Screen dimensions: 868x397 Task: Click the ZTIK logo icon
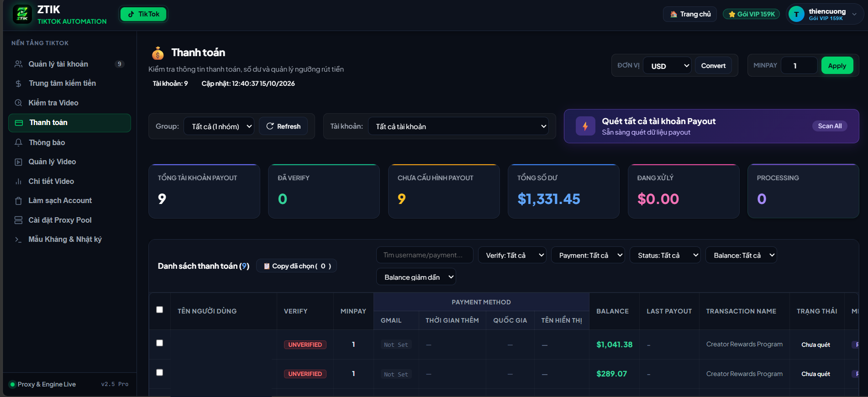click(x=22, y=14)
